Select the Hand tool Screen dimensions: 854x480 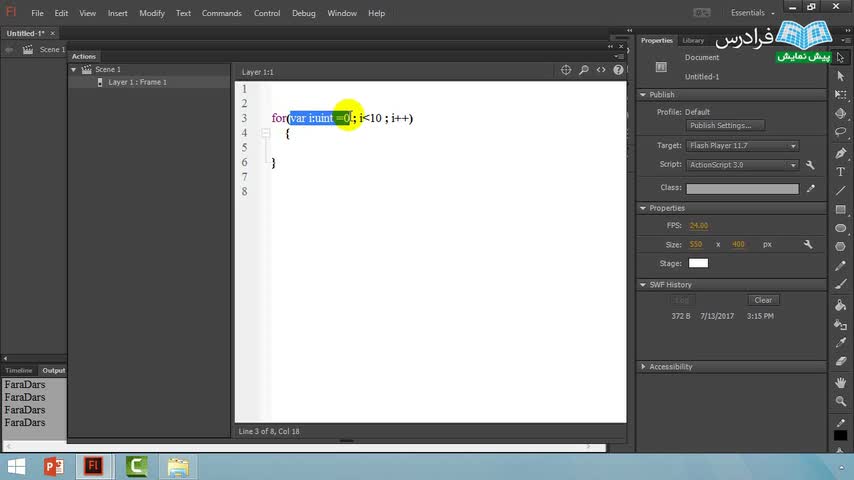tap(840, 382)
